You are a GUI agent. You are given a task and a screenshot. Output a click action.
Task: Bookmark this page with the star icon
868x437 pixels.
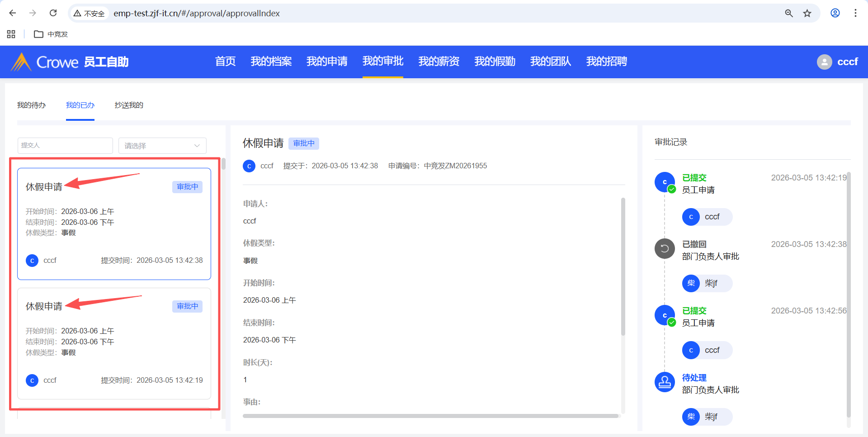tap(807, 13)
